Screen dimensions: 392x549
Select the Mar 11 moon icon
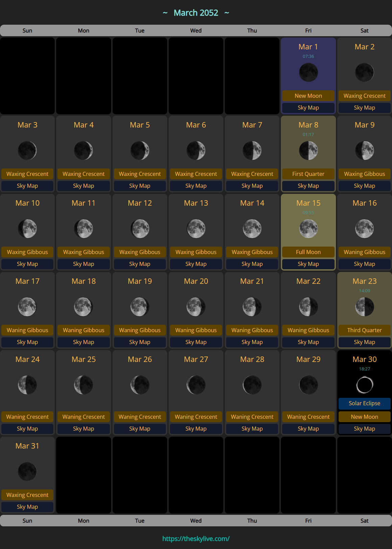pyautogui.click(x=83, y=229)
